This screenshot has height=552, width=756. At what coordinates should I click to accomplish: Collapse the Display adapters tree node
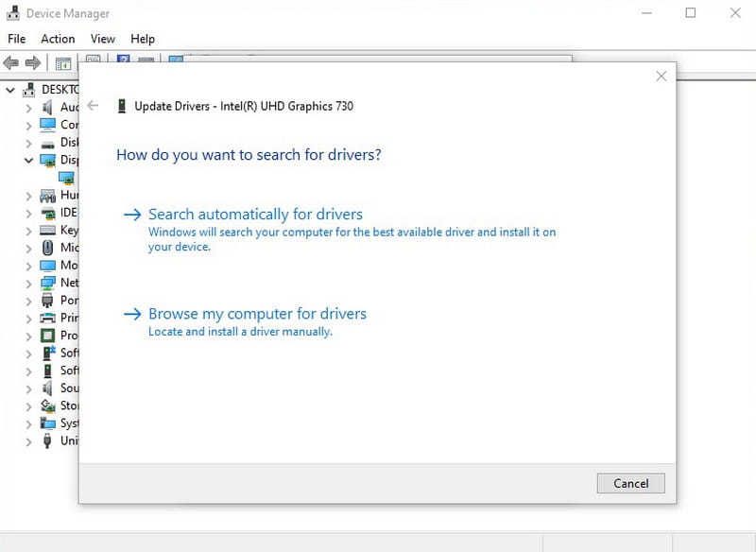point(29,161)
